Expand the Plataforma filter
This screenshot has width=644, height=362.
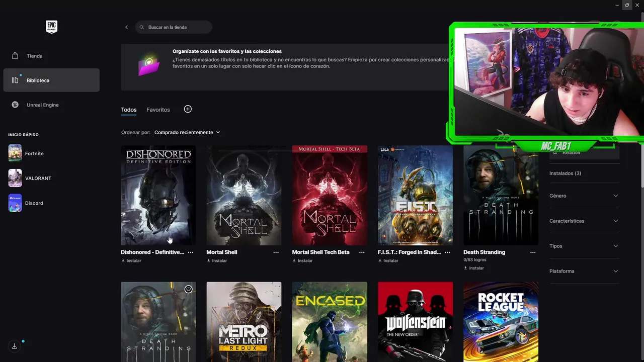tap(584, 271)
